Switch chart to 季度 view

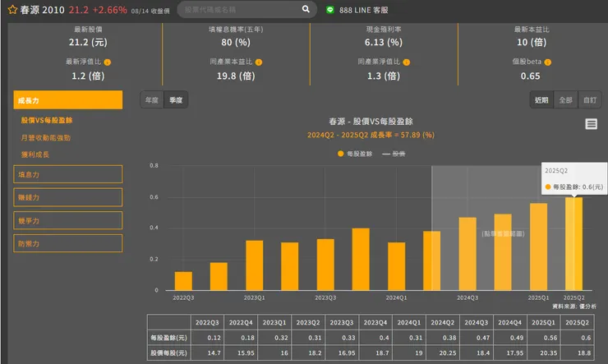(x=176, y=100)
